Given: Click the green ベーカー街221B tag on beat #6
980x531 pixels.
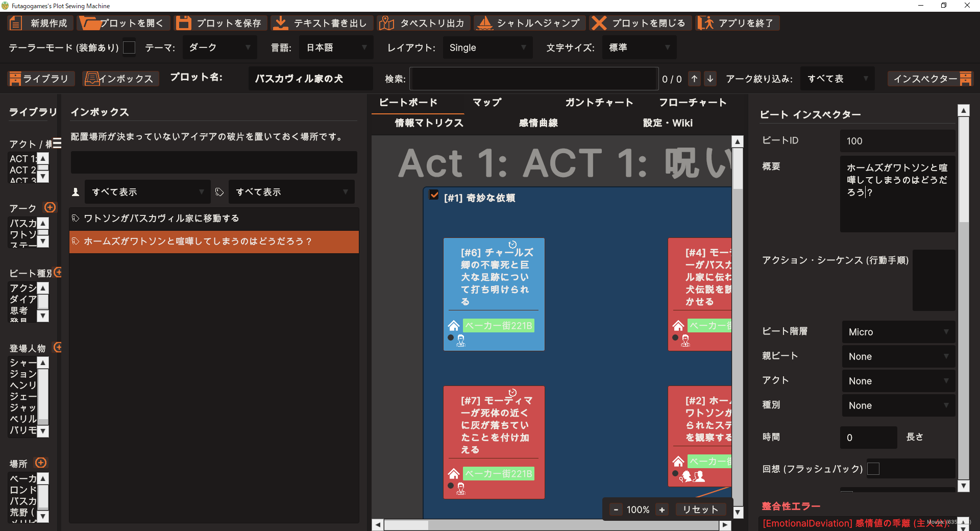Looking at the screenshot, I should 499,326.
